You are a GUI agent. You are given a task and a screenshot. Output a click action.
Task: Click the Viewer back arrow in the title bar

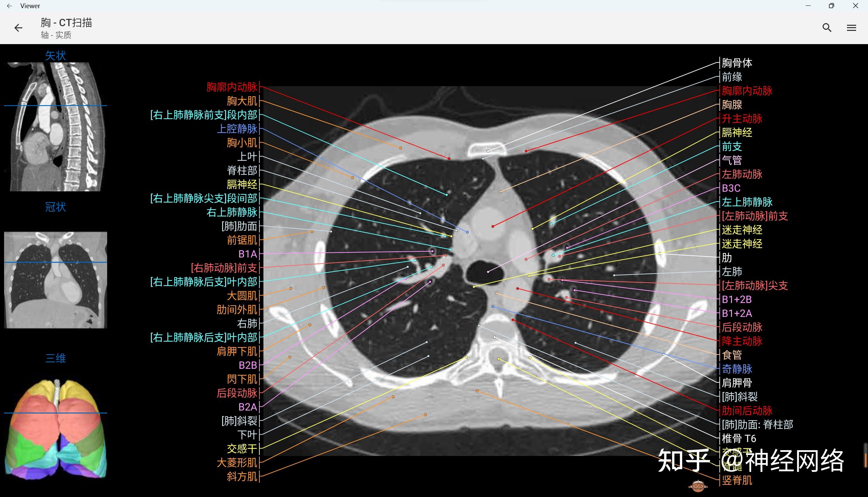click(9, 6)
